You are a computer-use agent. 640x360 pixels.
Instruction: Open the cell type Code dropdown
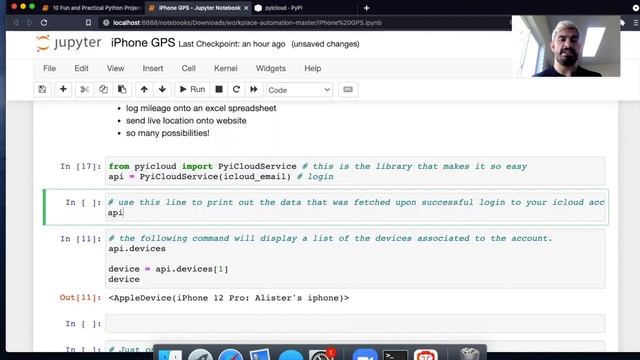(299, 90)
